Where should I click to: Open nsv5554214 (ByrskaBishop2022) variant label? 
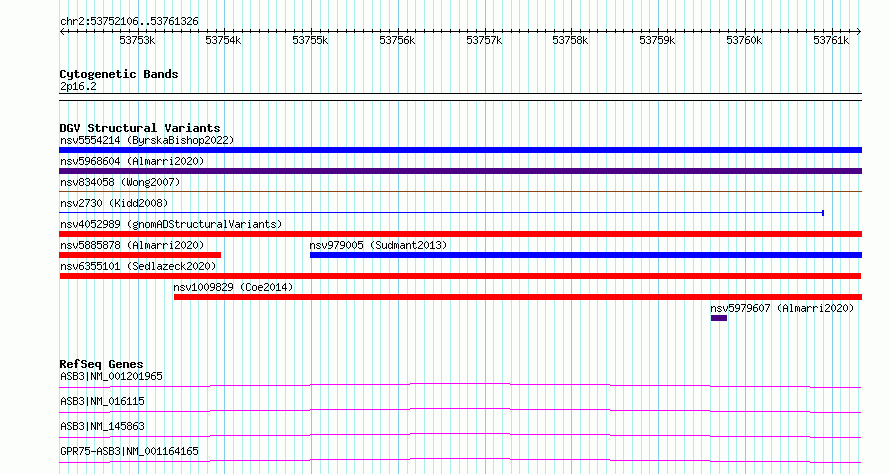point(147,140)
